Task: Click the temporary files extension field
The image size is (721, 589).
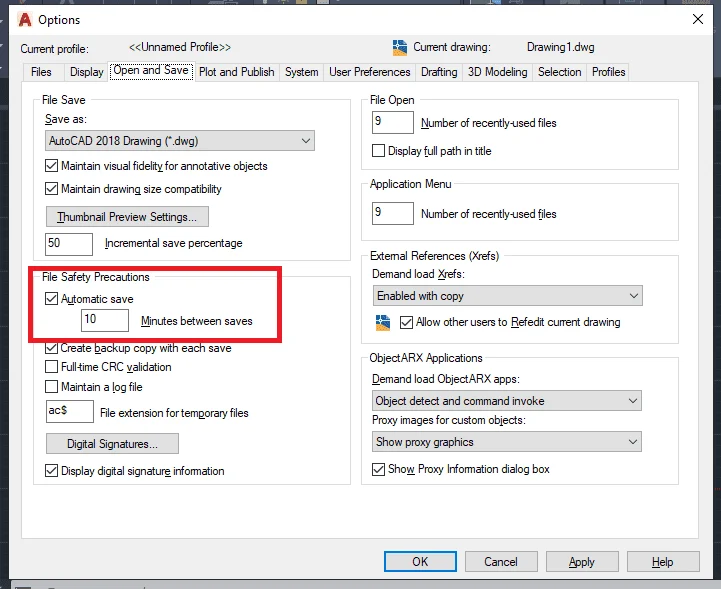Action: point(69,412)
